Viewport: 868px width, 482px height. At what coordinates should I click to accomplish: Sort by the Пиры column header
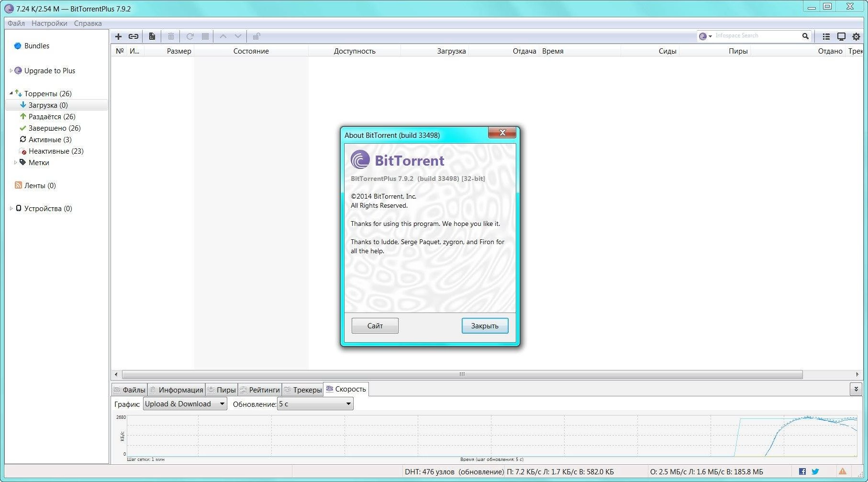pyautogui.click(x=715, y=51)
